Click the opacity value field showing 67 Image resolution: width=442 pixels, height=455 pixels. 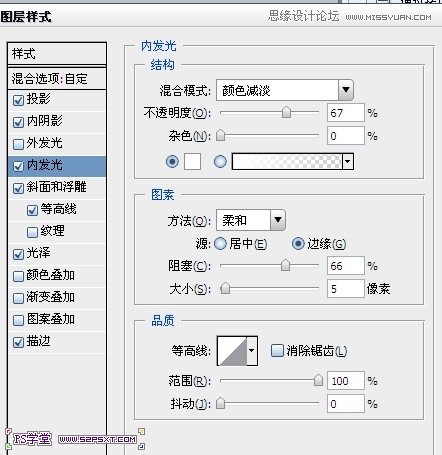coord(346,113)
